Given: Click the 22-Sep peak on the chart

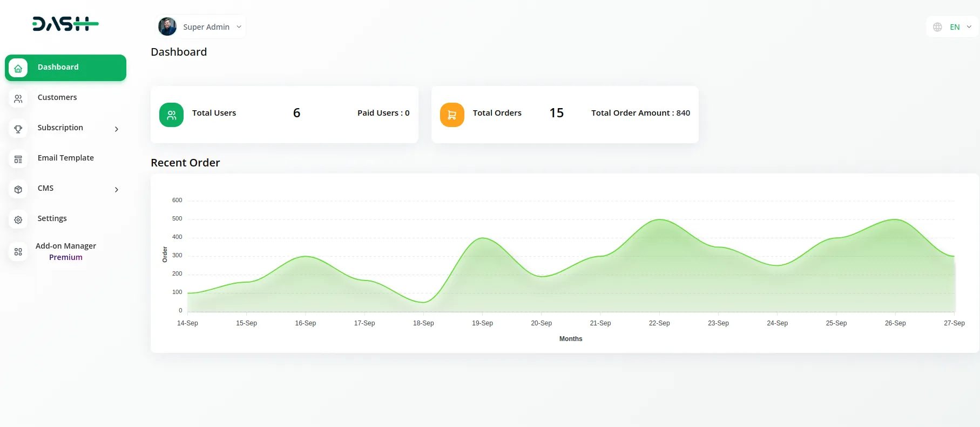Looking at the screenshot, I should 659,219.
